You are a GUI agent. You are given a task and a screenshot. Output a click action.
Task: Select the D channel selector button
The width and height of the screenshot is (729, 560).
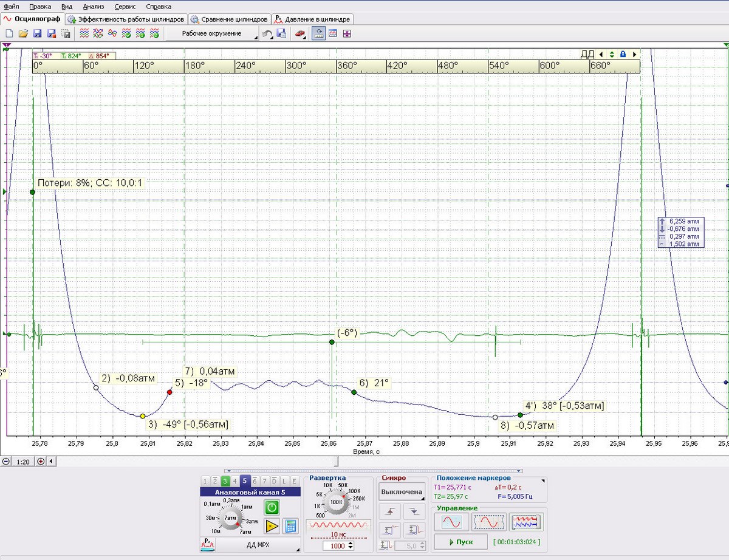[x=275, y=481]
